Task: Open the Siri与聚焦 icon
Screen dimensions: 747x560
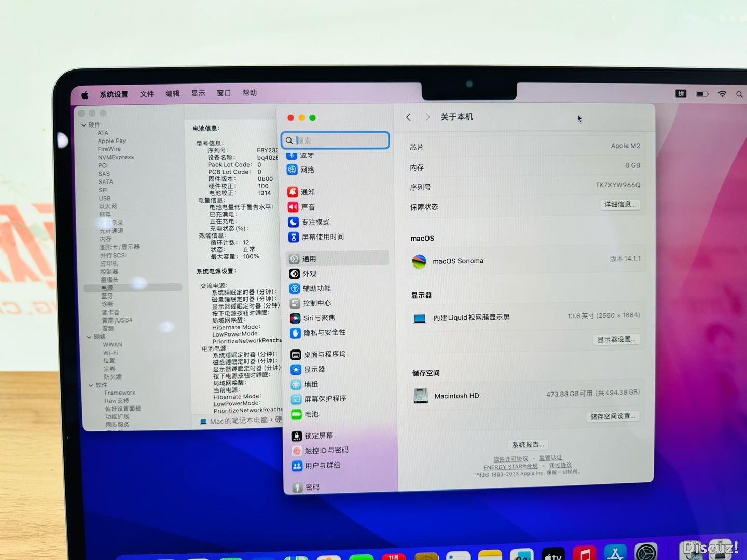Action: 295,318
